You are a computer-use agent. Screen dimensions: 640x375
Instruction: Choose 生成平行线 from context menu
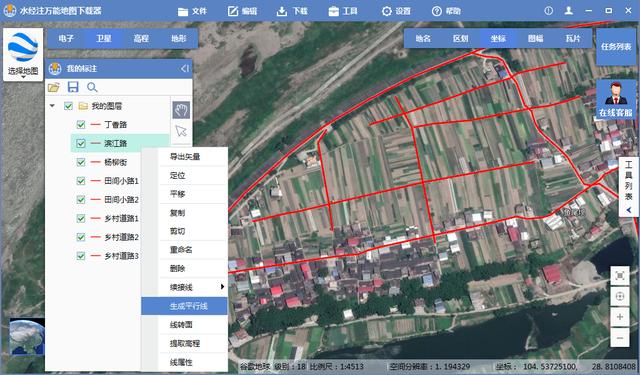[184, 306]
